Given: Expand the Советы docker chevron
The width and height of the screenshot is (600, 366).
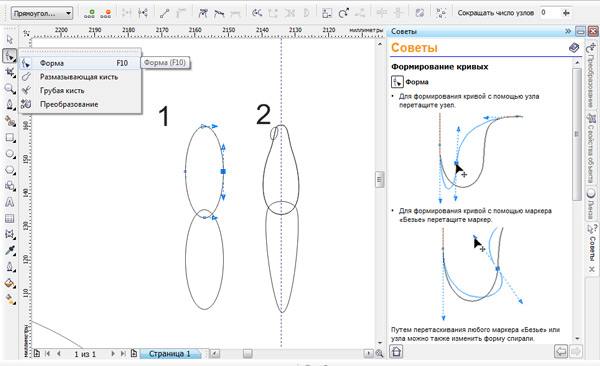Looking at the screenshot, I should pyautogui.click(x=568, y=31).
